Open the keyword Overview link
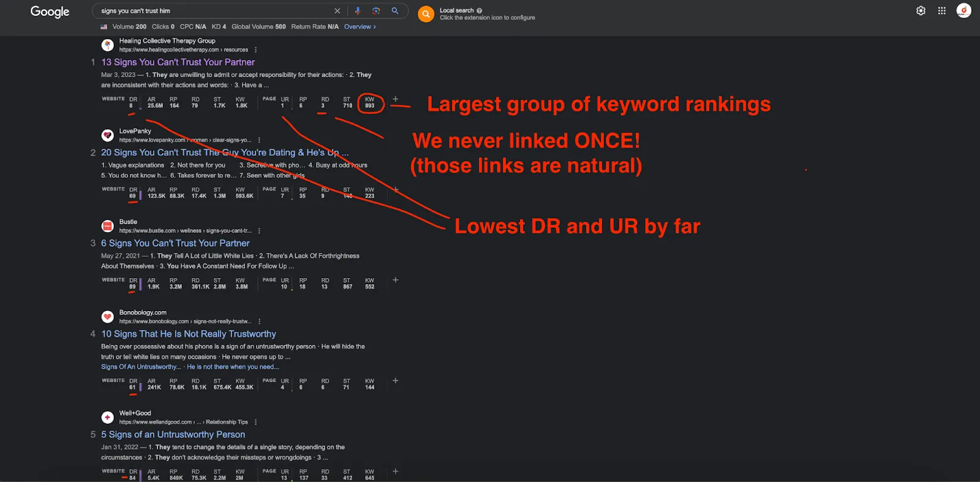Viewport: 980px width, 482px height. 360,27
